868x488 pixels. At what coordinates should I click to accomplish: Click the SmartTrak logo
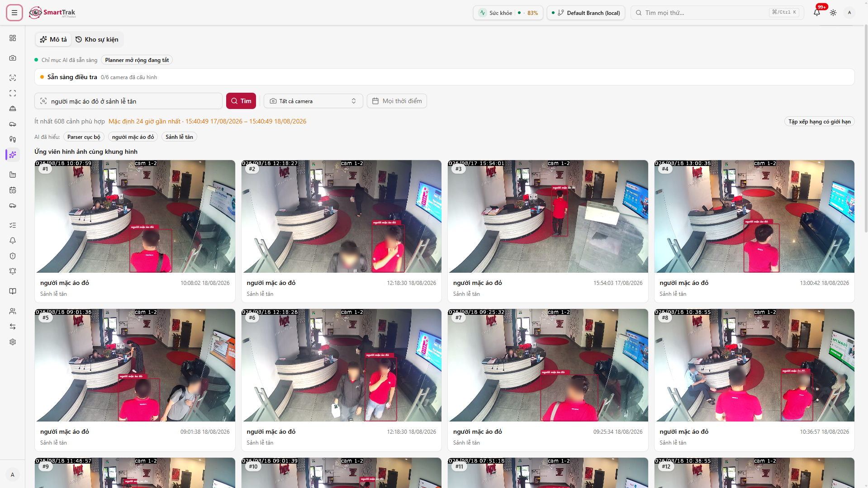(x=52, y=13)
